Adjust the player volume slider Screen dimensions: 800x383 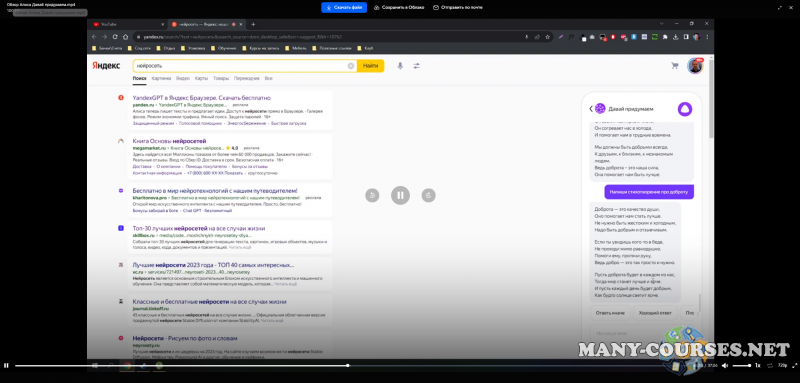coord(741,365)
